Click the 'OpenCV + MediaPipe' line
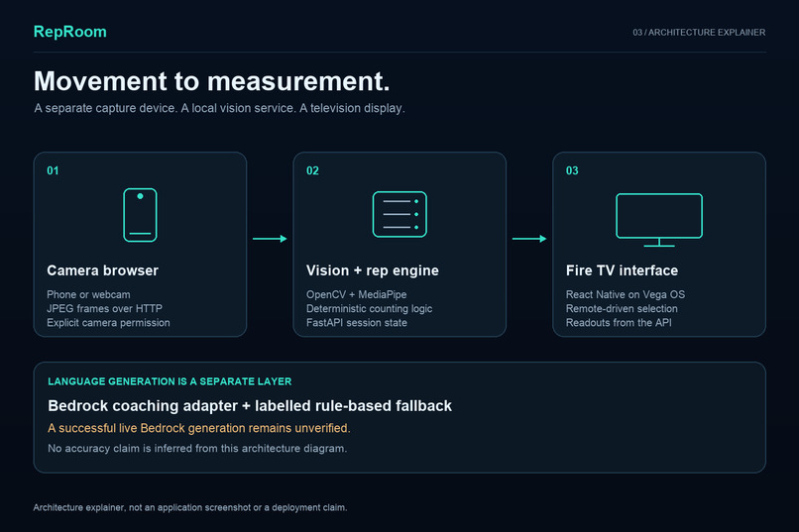Image resolution: width=799 pixels, height=532 pixels. pyautogui.click(x=356, y=294)
